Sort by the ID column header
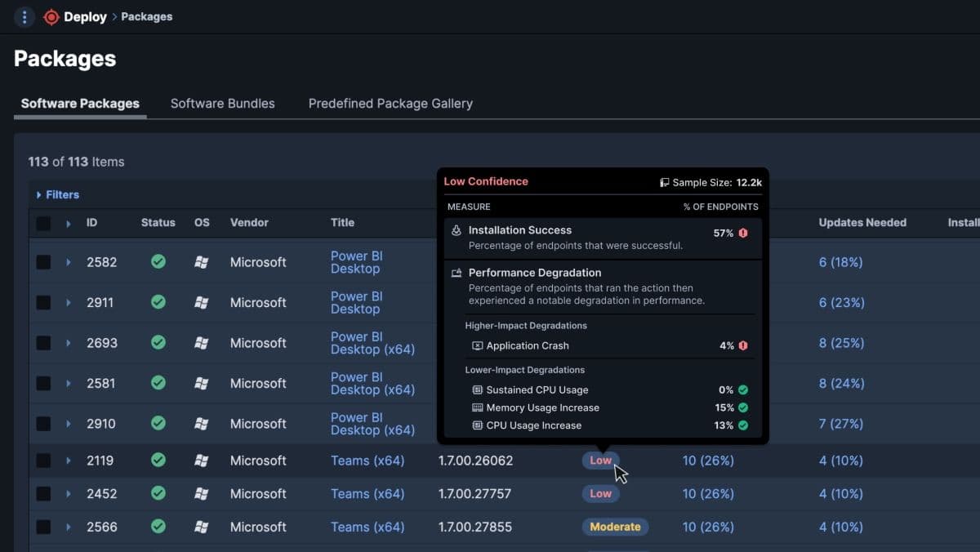The height and width of the screenshot is (552, 980). pos(91,222)
